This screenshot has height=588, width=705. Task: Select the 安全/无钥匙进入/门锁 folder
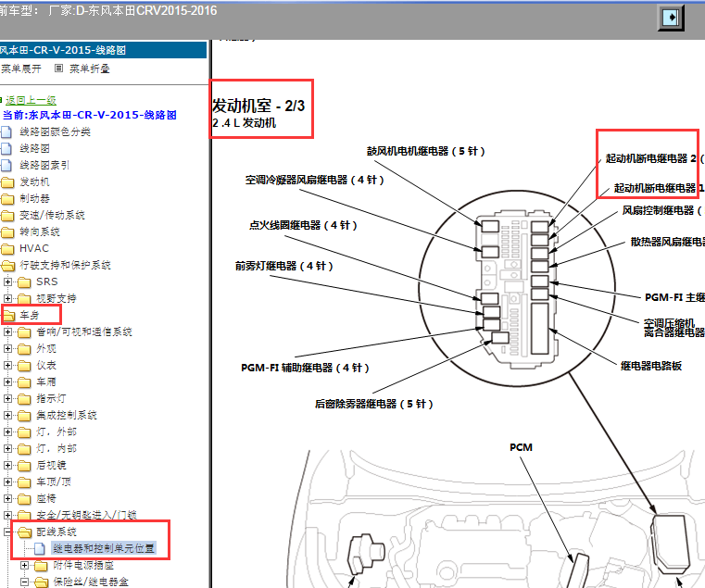coord(86,514)
